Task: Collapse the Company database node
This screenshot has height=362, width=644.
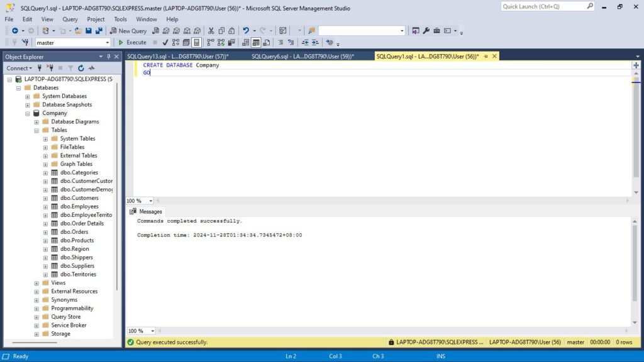Action: tap(28, 114)
